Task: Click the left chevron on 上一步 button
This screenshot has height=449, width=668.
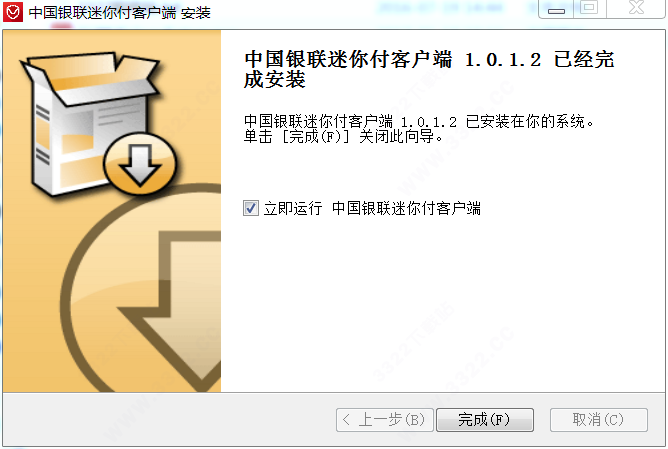Action: coord(346,420)
